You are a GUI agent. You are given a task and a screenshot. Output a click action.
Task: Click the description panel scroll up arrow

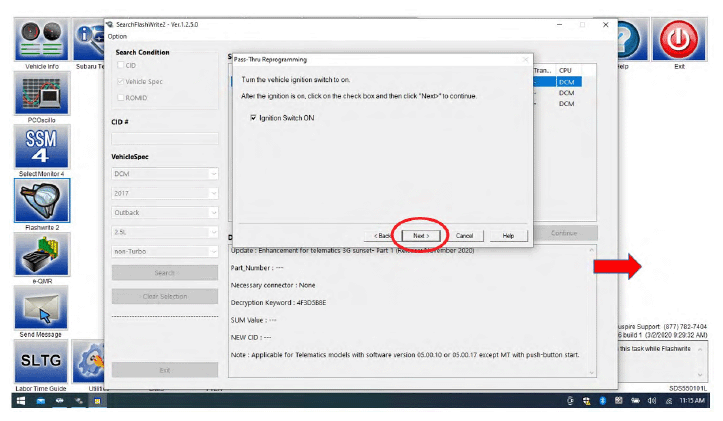tap(592, 250)
